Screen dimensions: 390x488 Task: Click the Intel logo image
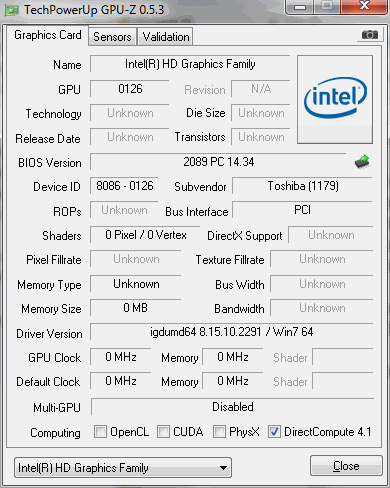point(335,100)
